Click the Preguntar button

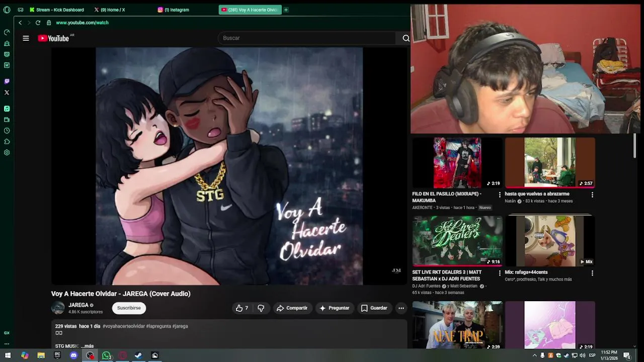pyautogui.click(x=335, y=308)
